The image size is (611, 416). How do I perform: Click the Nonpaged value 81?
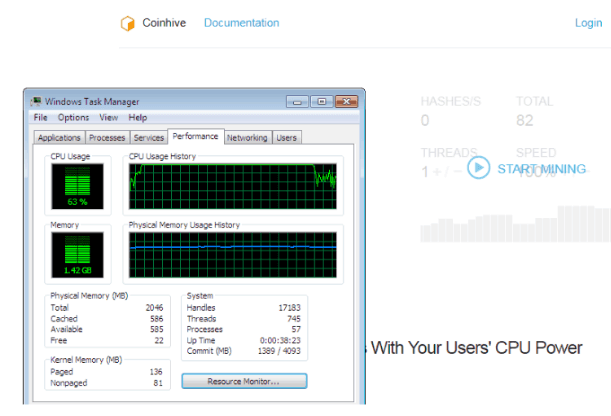tap(158, 383)
